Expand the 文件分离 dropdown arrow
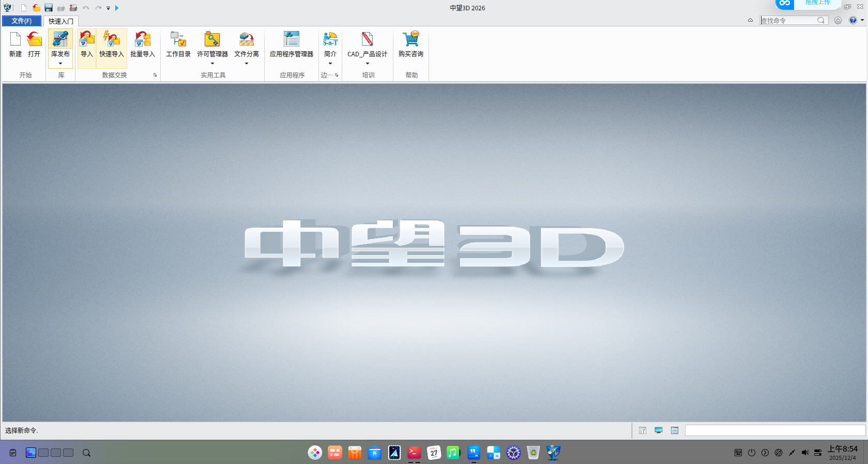Viewport: 868px width, 464px height. point(247,64)
